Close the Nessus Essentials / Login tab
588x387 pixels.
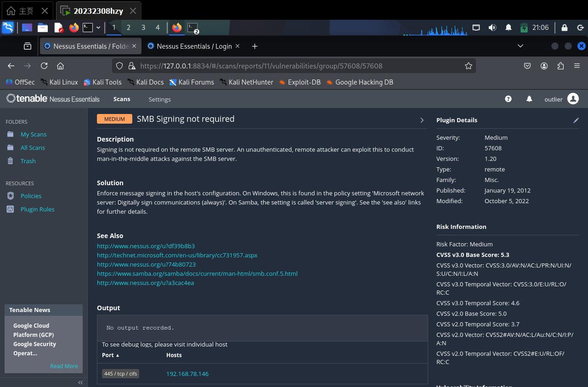click(x=237, y=46)
